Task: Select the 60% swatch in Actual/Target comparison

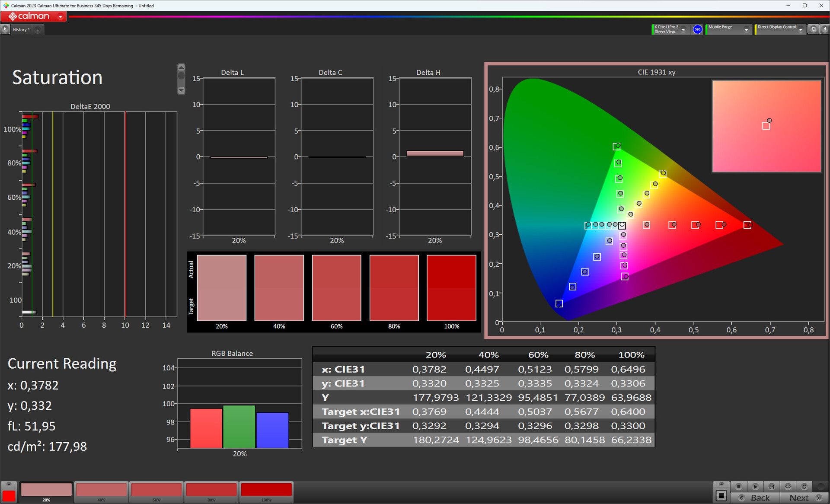Action: coord(337,288)
